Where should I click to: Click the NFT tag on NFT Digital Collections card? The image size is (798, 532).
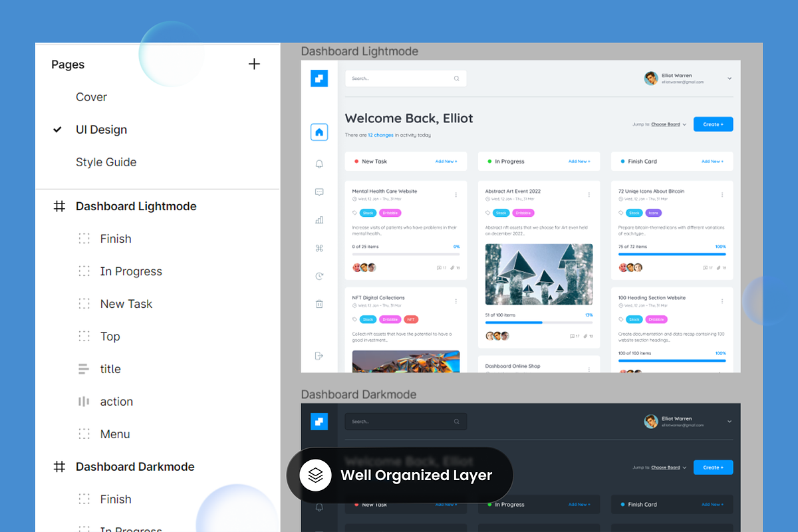[411, 319]
